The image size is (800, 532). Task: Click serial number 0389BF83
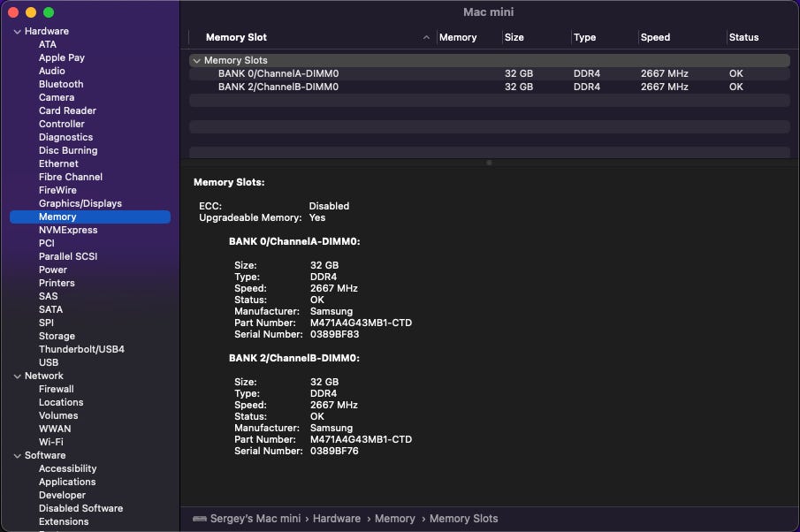335,335
